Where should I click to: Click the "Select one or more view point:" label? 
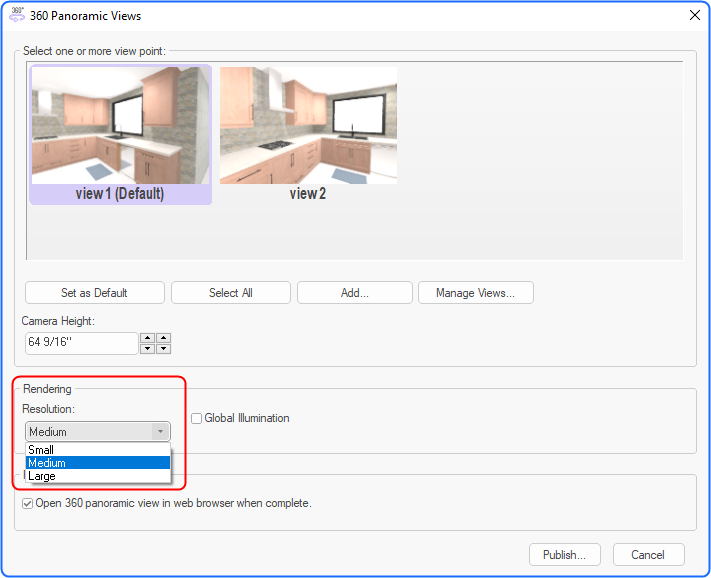[94, 51]
